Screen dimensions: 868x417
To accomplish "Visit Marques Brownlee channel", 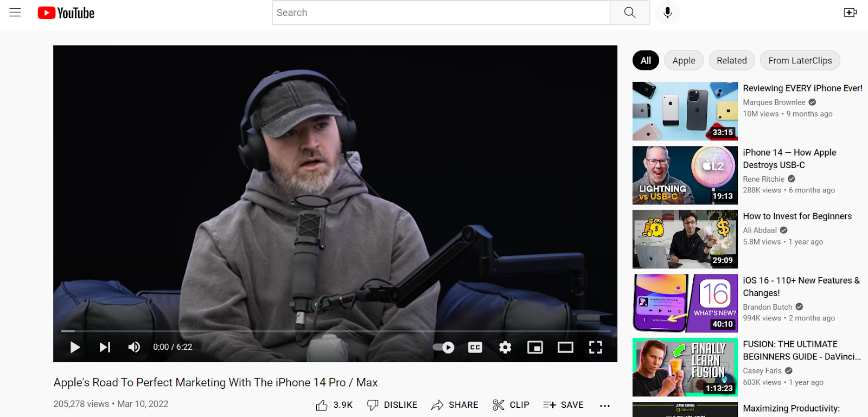I will click(774, 102).
